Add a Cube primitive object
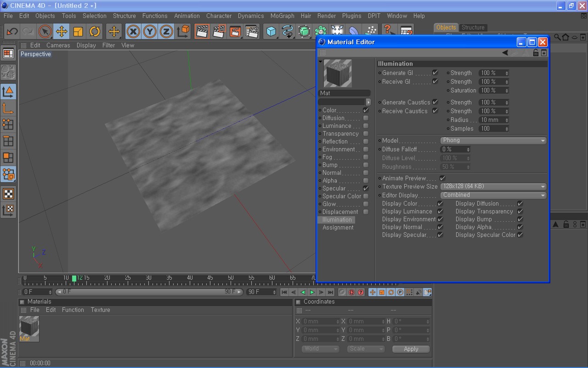The height and width of the screenshot is (368, 588). tap(271, 32)
